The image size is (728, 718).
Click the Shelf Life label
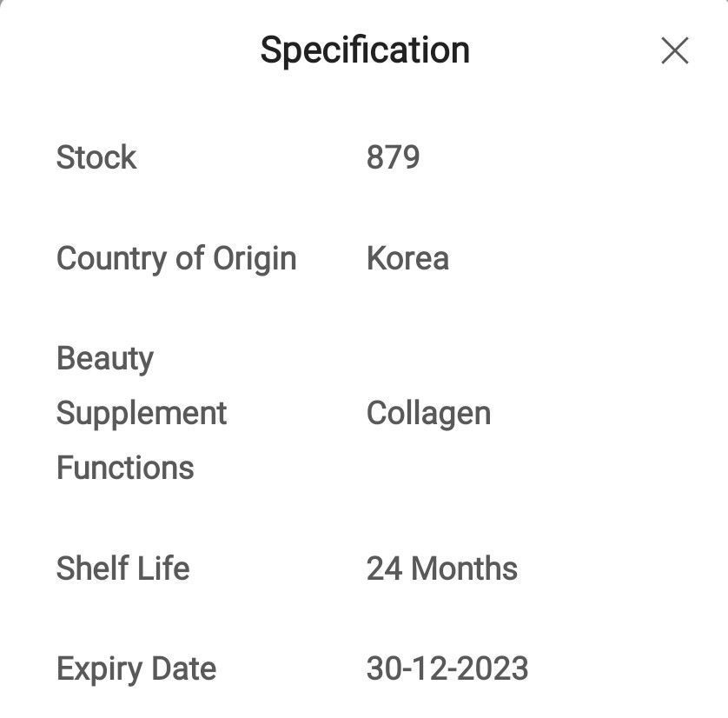pos(122,568)
